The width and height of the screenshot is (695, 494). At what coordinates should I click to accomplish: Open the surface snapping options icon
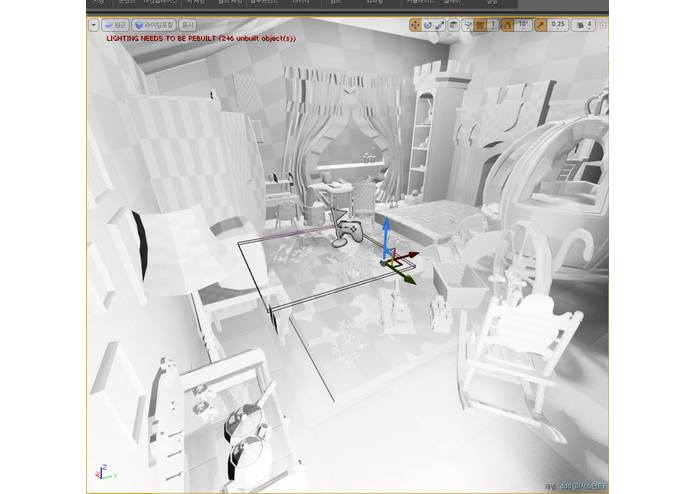pos(467,25)
